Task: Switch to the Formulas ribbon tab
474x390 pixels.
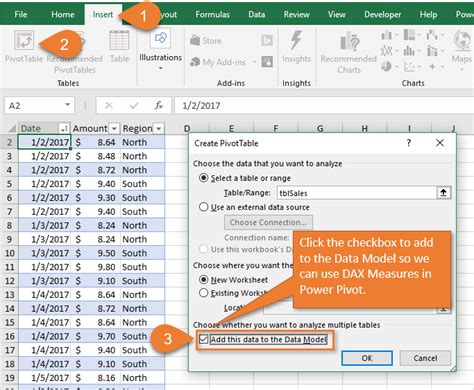Action: pos(212,14)
